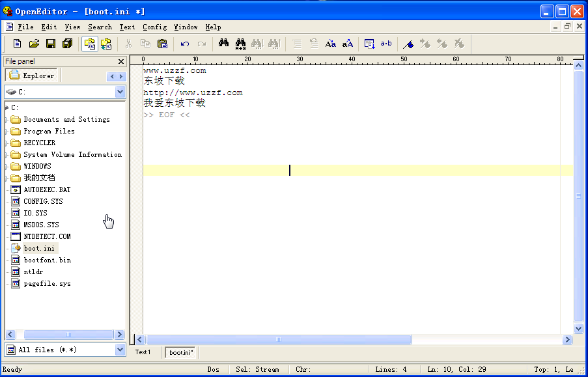588x377 pixels.
Task: Convert text to uppercase aA icon
Action: click(348, 44)
